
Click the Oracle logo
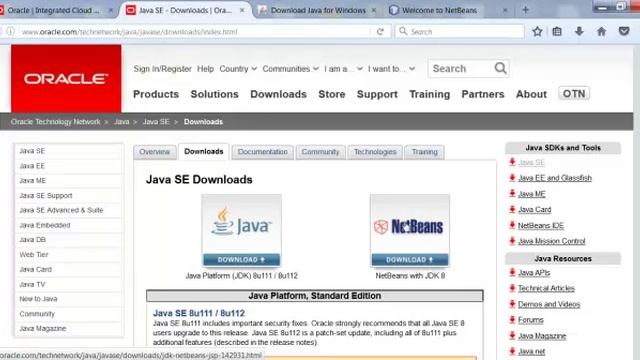(x=66, y=78)
